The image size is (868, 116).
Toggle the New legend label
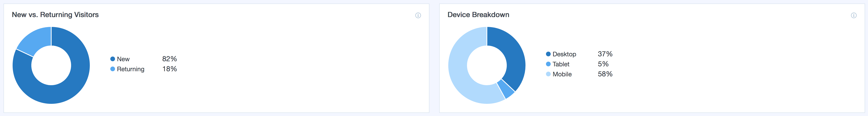pos(123,59)
